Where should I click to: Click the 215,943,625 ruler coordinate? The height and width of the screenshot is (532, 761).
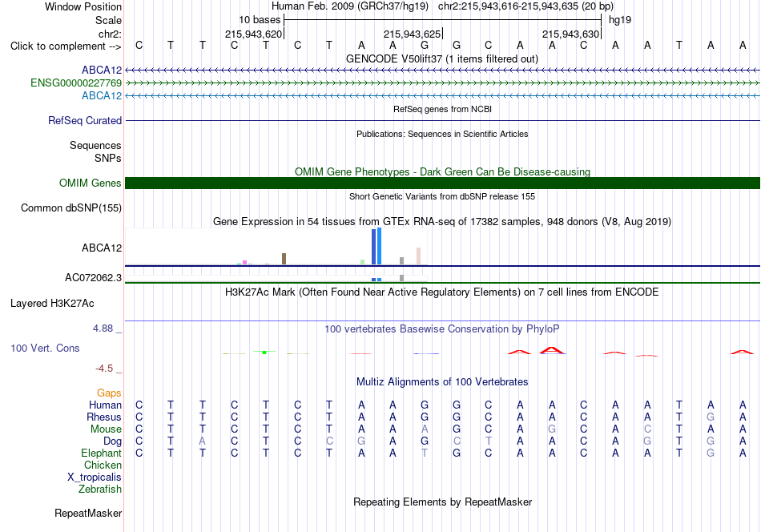412,34
